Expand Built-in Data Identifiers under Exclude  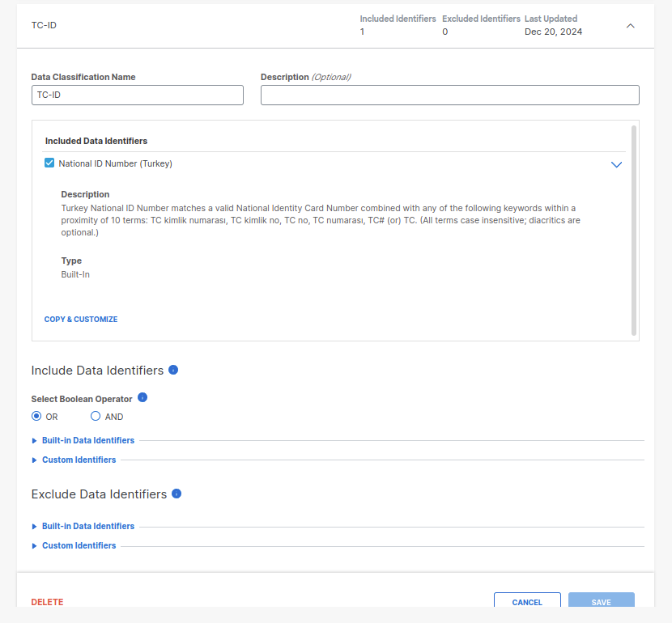pyautogui.click(x=87, y=527)
